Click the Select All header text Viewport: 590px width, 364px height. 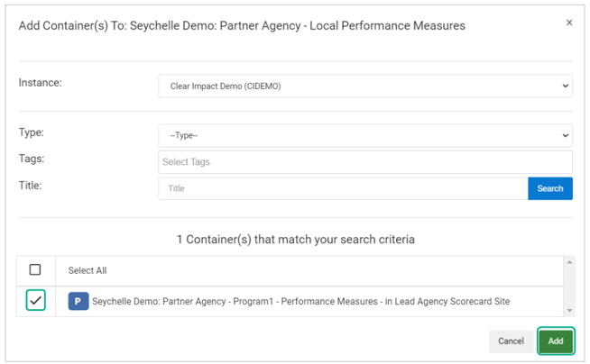point(88,270)
